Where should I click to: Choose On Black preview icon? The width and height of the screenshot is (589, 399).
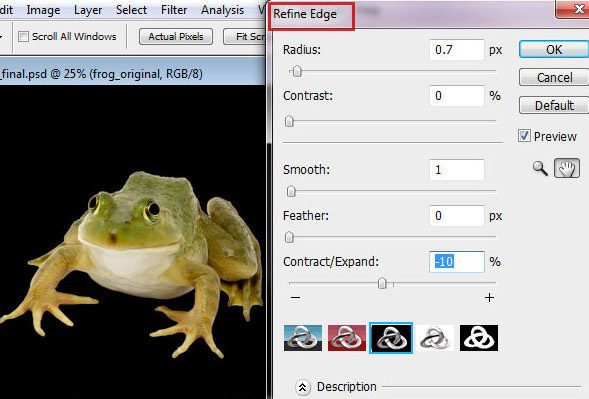click(x=391, y=338)
